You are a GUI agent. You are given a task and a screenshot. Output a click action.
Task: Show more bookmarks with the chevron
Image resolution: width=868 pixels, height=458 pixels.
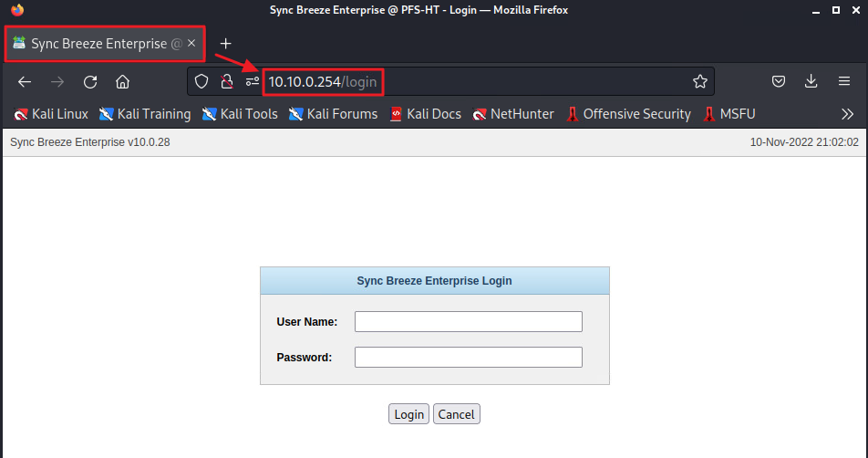click(x=848, y=114)
